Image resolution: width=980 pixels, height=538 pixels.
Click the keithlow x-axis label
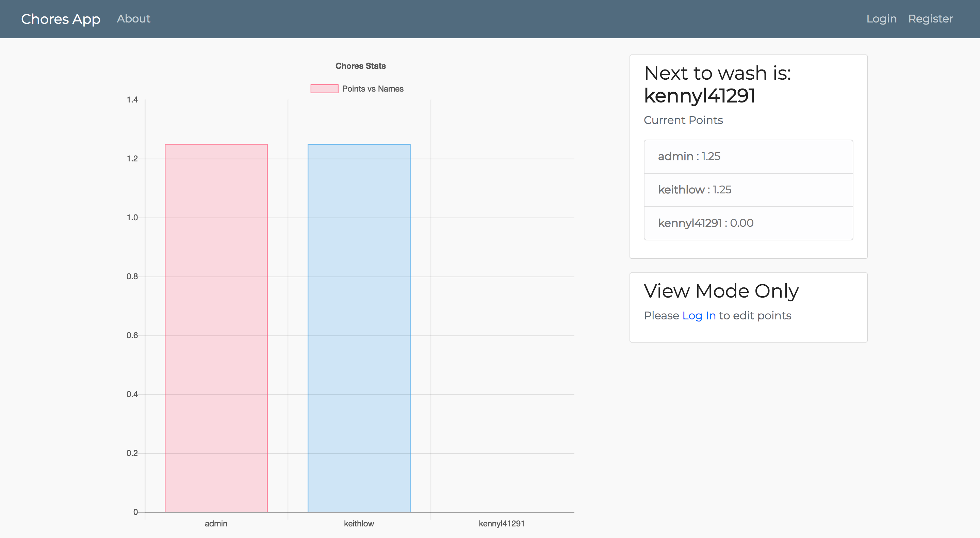pyautogui.click(x=359, y=524)
